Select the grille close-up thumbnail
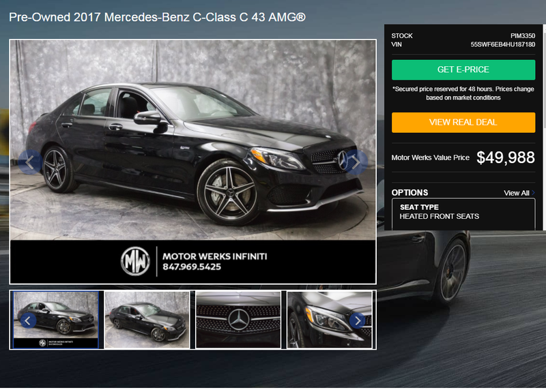This screenshot has height=392, width=546. [238, 320]
